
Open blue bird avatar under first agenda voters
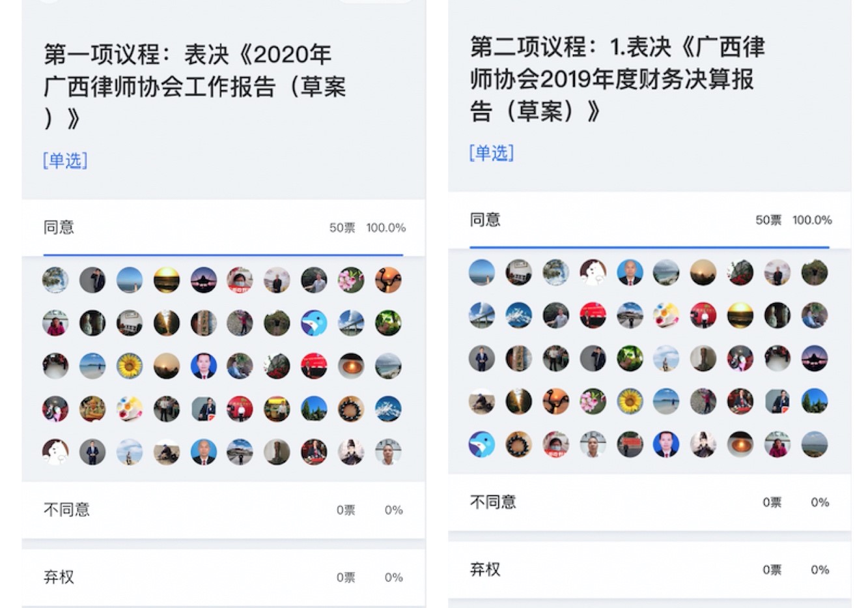[314, 323]
